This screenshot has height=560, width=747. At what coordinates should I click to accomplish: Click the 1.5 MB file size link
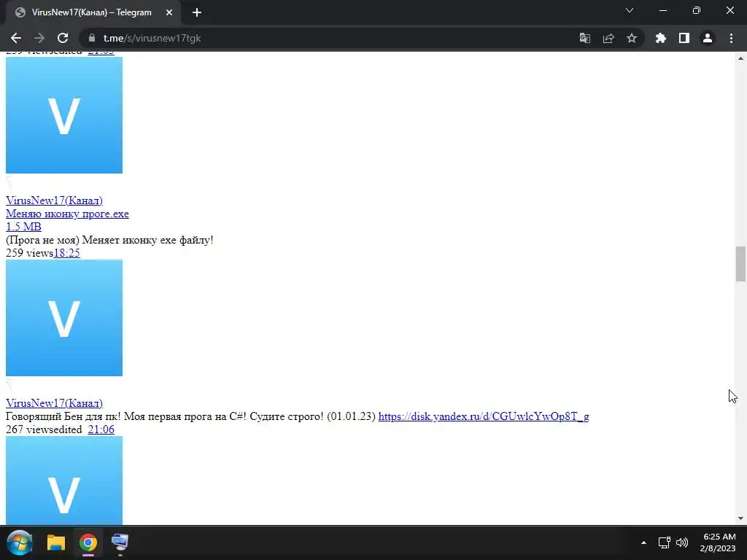click(23, 227)
